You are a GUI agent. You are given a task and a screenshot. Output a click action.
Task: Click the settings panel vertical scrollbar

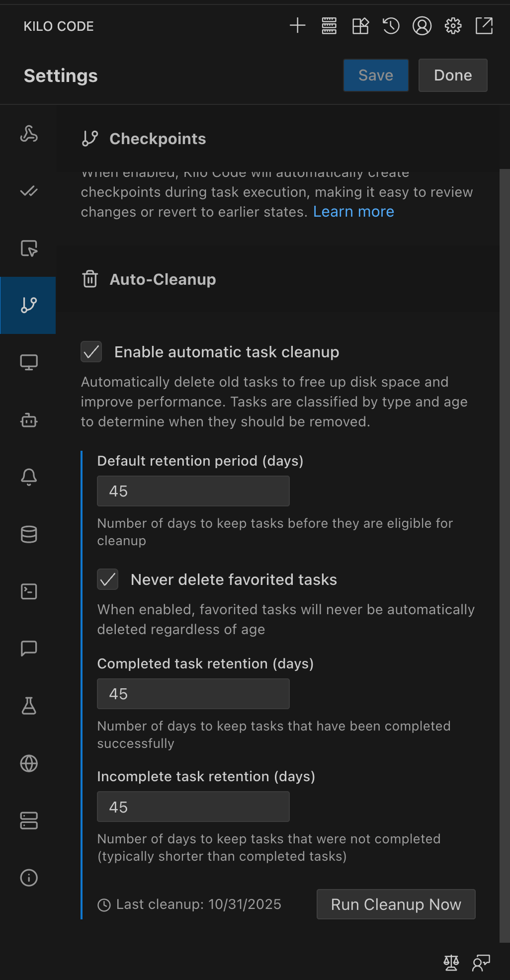(505, 547)
